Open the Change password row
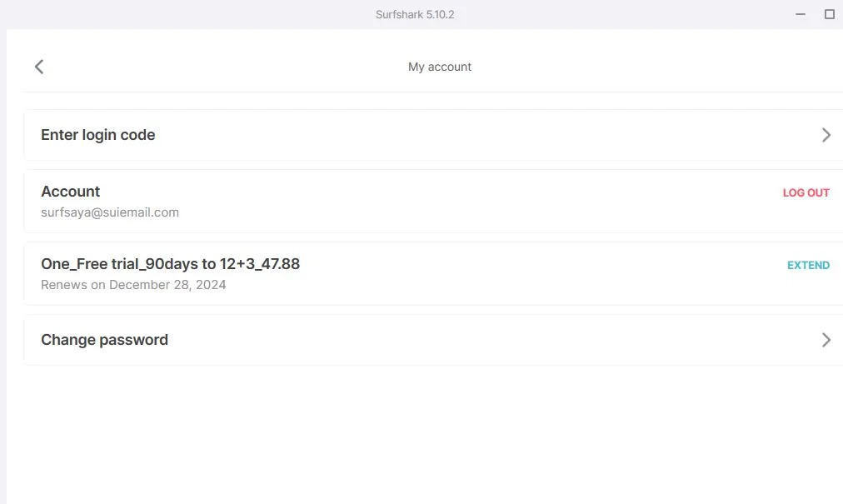The width and height of the screenshot is (843, 504). pos(433,340)
